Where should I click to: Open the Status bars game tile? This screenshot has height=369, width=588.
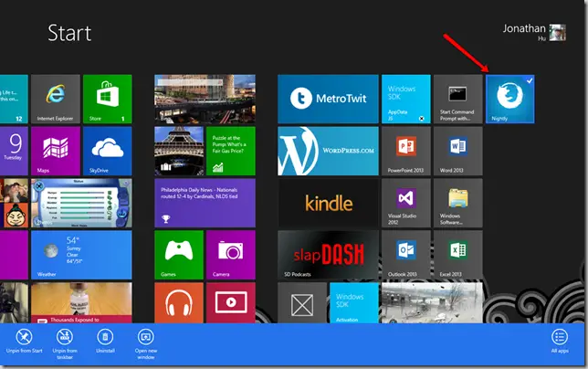(x=81, y=203)
